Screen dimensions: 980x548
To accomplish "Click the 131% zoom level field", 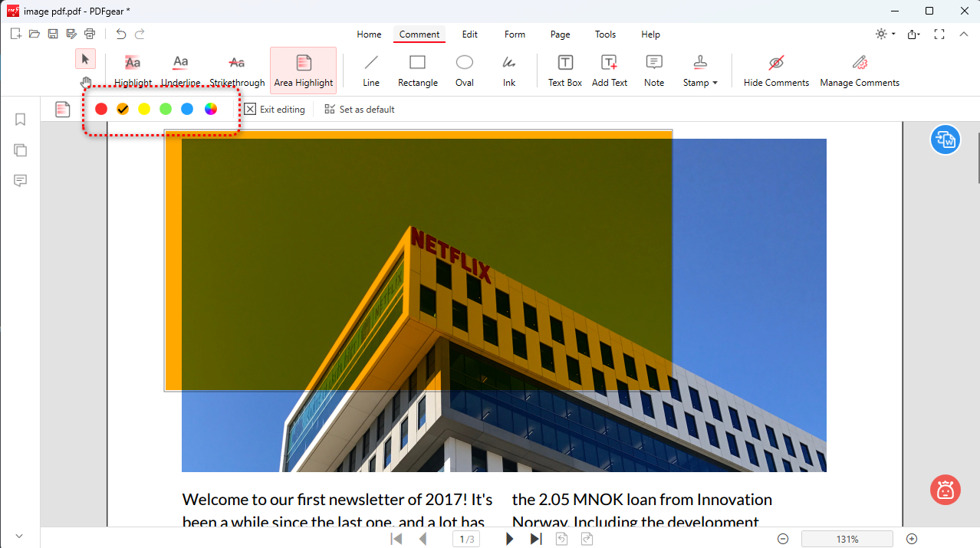I will point(847,539).
